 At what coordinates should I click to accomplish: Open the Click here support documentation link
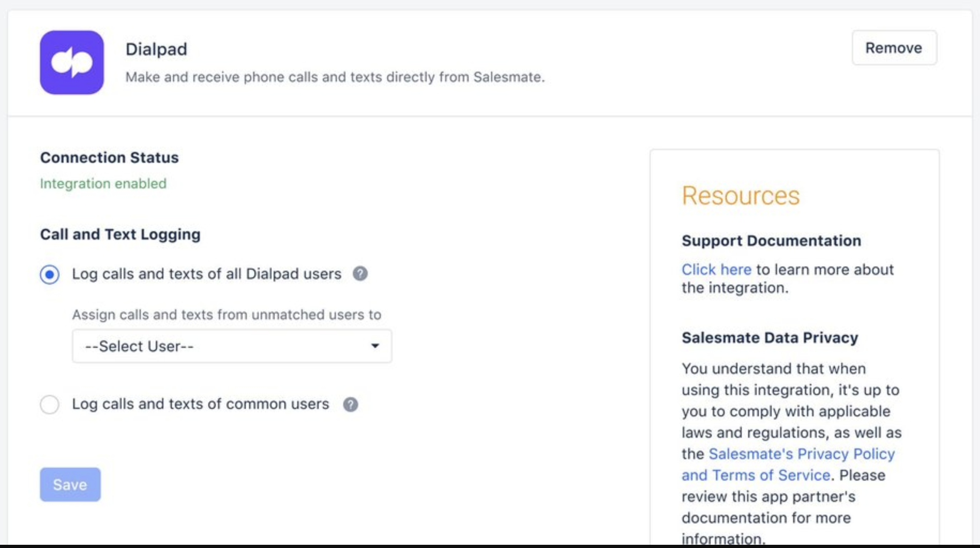pos(716,269)
